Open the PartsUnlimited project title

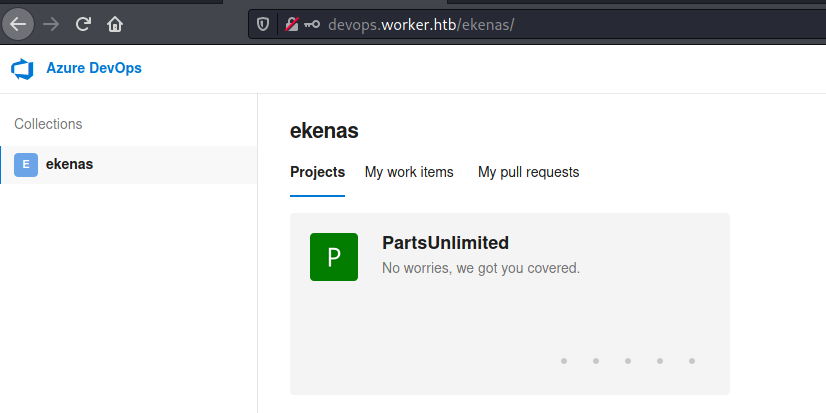(446, 243)
